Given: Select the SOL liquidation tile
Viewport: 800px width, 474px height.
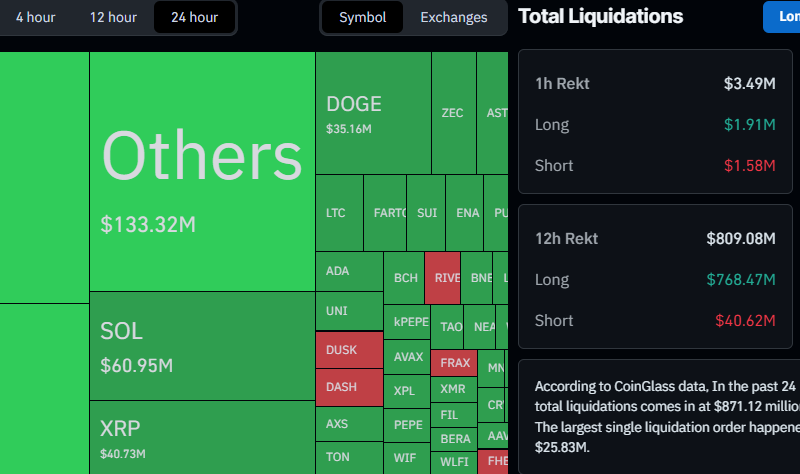Looking at the screenshot, I should click(x=202, y=346).
